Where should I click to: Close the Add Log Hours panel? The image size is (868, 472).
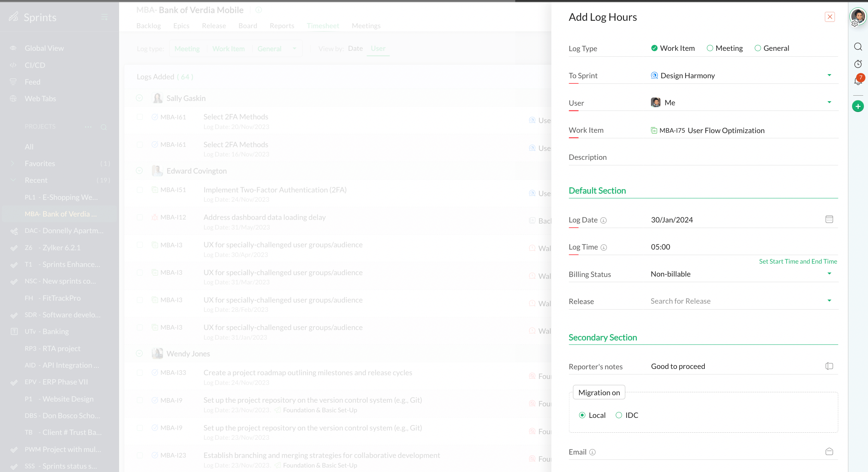tap(830, 17)
